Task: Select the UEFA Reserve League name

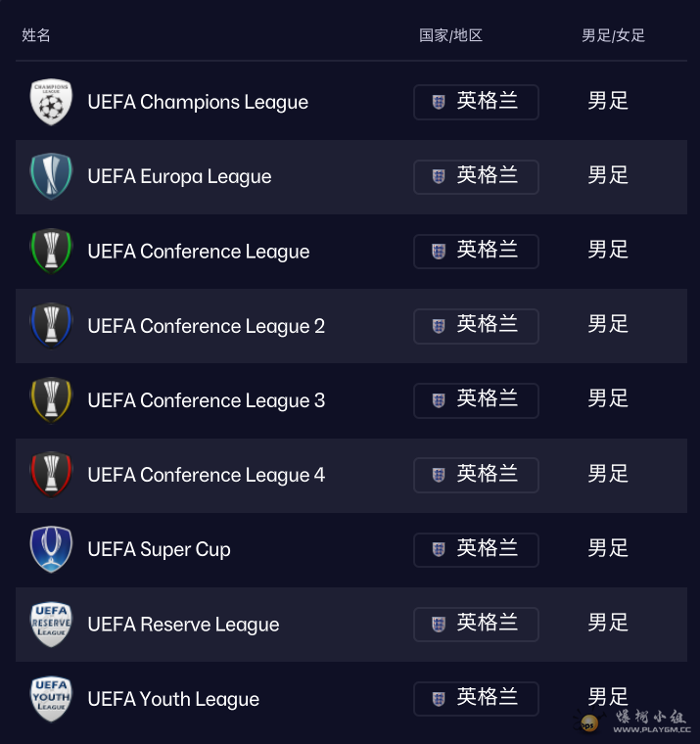Action: tap(183, 625)
